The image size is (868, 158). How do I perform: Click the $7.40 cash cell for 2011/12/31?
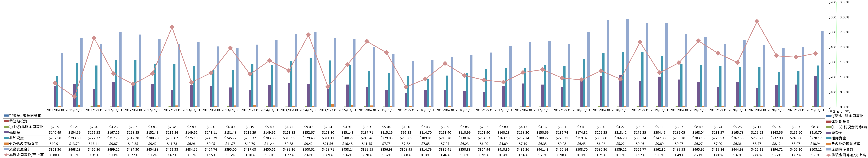(x=94, y=127)
